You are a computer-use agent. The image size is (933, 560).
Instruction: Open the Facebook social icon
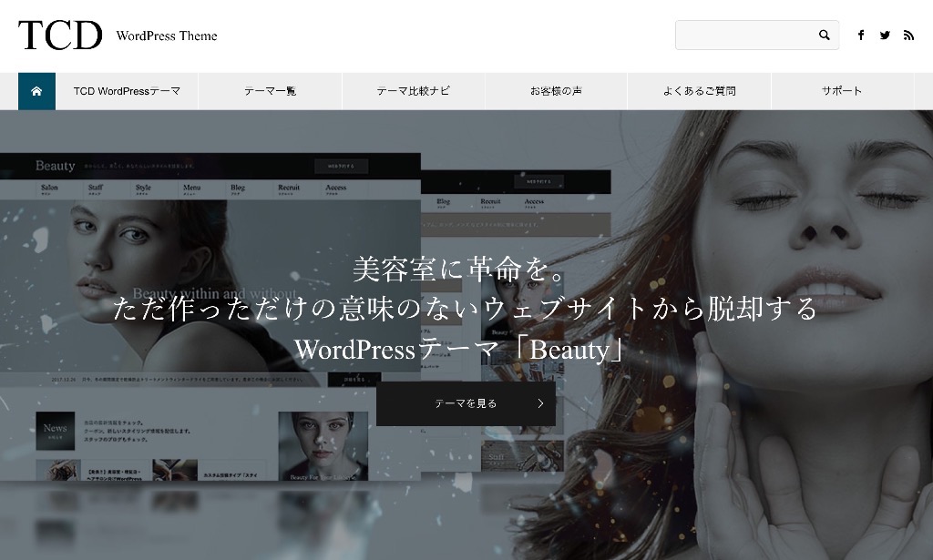861,36
